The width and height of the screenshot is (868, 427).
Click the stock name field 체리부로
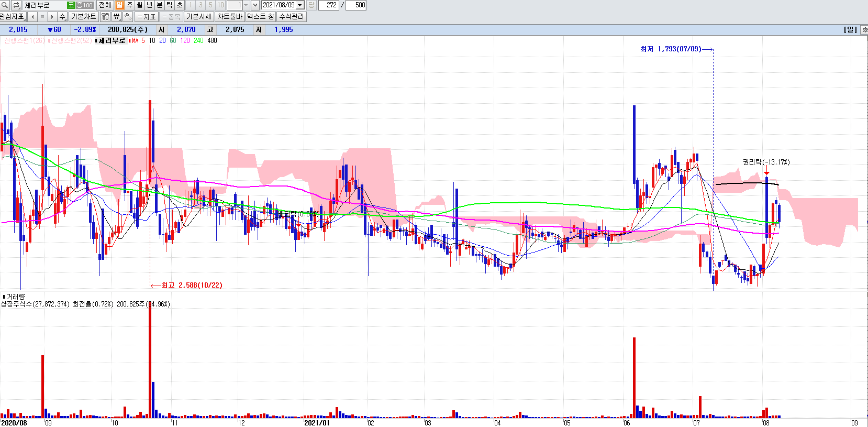(x=45, y=5)
